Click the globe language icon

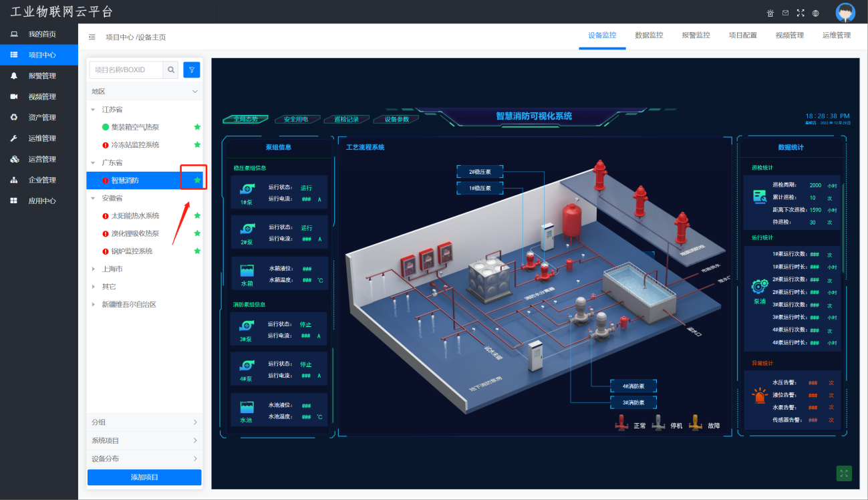click(816, 13)
